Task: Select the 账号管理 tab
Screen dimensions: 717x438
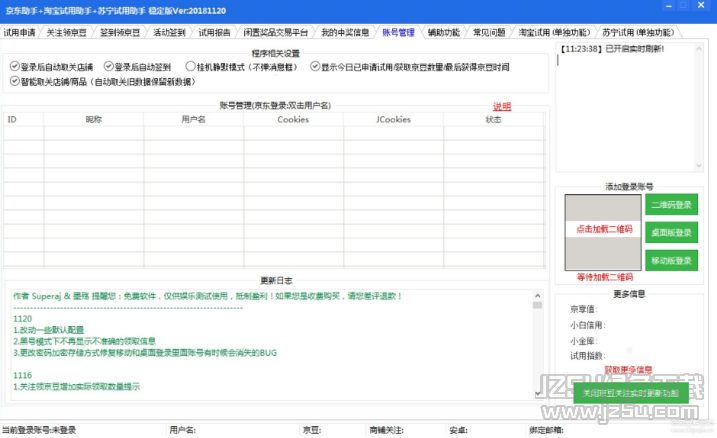Action: [x=398, y=32]
